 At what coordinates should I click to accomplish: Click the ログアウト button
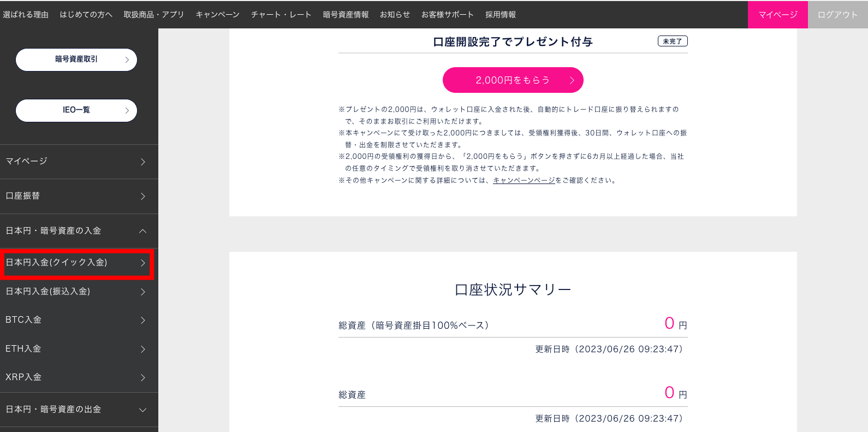tap(838, 15)
